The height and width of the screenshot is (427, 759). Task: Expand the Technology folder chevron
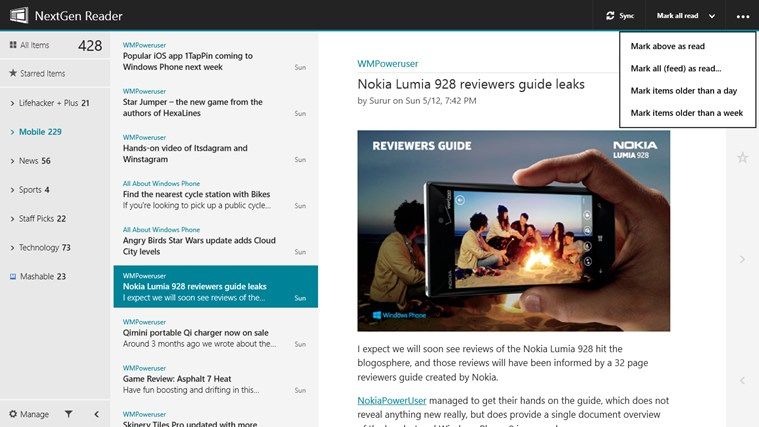coord(12,248)
